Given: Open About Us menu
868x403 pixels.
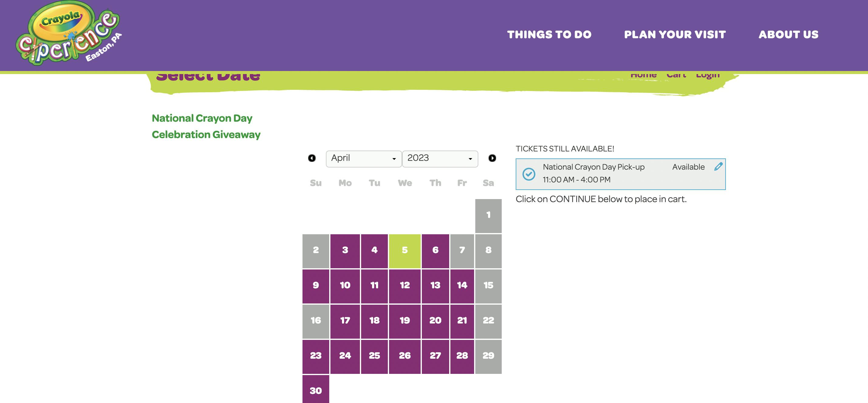Looking at the screenshot, I should pos(788,35).
